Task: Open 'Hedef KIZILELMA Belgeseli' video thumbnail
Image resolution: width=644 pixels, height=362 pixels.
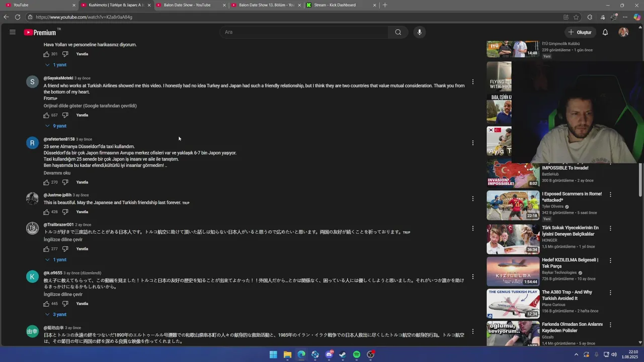Action: [513, 271]
